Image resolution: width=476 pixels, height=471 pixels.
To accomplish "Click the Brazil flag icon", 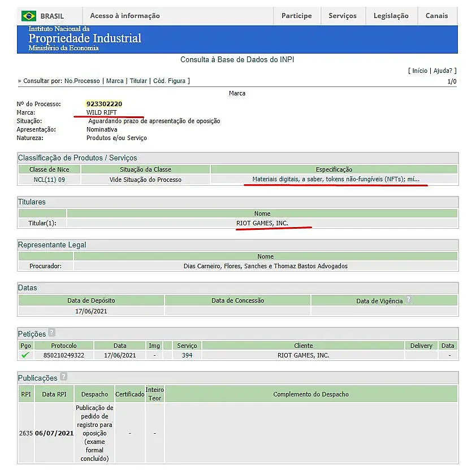I will click(x=29, y=16).
